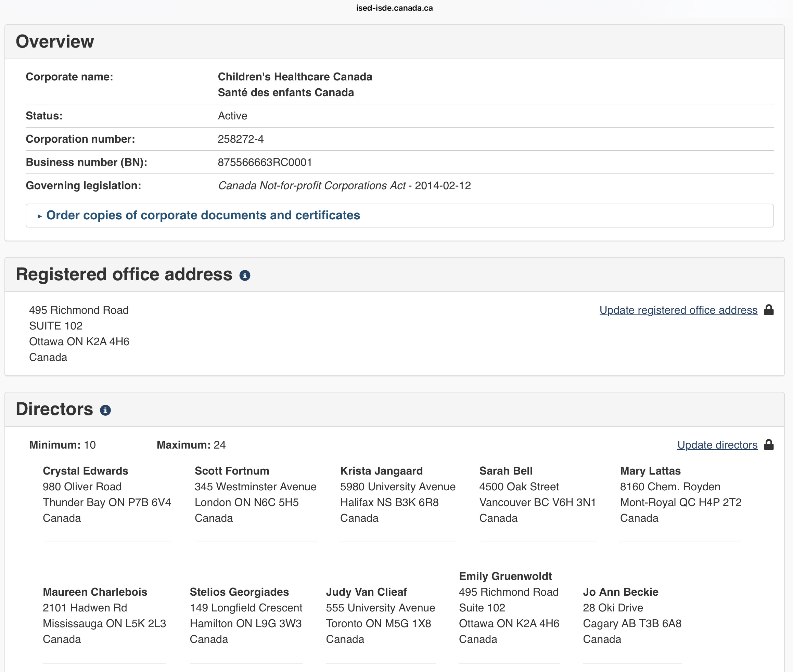Screen dimensions: 793x672
Task: Click director name Stelios Georgiades
Action: 239,592
